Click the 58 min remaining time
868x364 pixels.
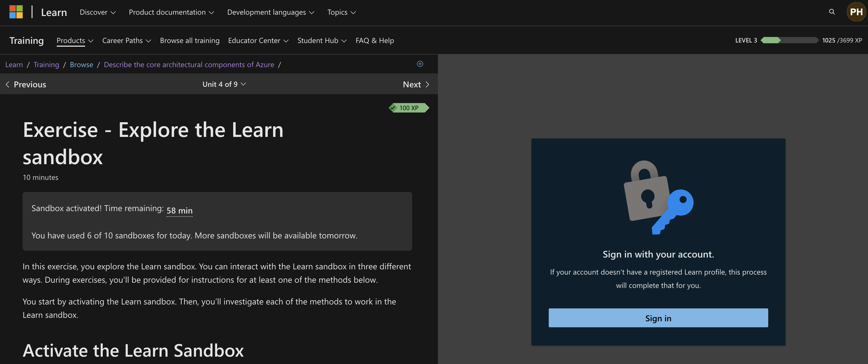coord(180,211)
